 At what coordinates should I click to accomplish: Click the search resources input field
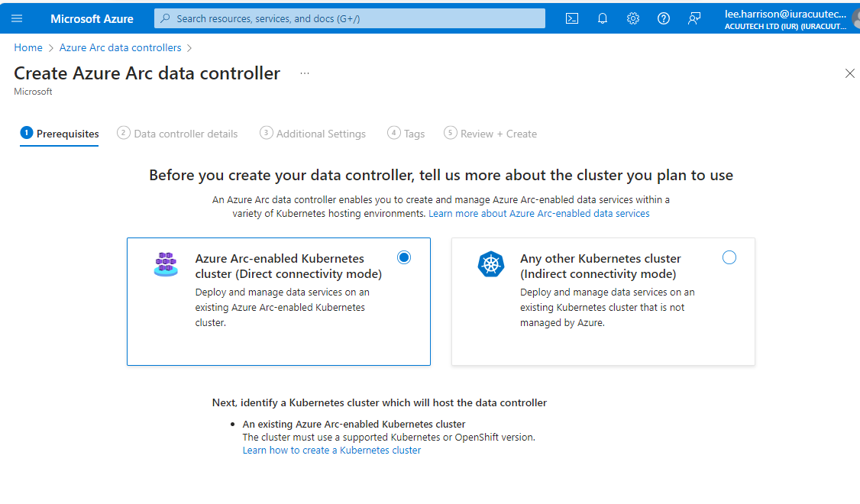click(x=348, y=18)
